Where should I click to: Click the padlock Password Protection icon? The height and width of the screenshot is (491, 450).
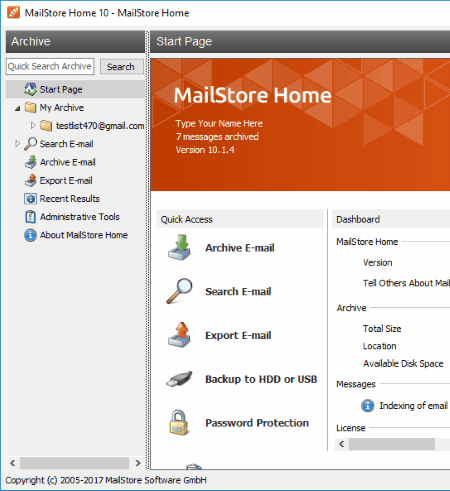(179, 422)
